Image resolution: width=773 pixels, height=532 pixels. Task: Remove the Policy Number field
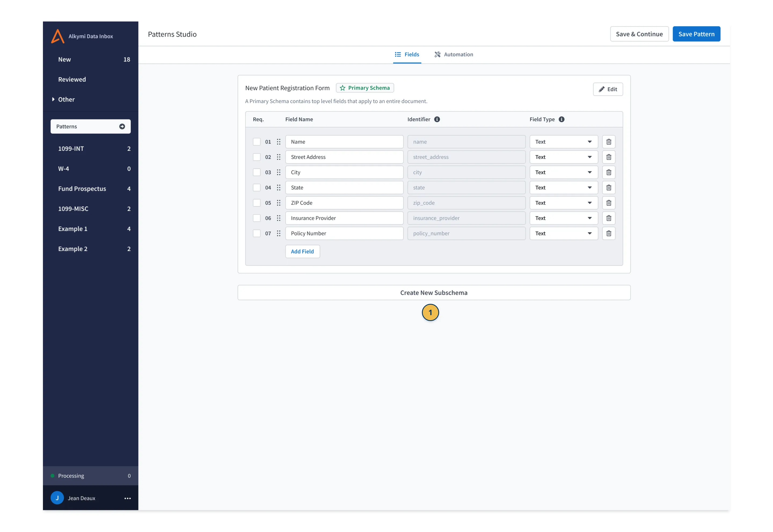(608, 233)
